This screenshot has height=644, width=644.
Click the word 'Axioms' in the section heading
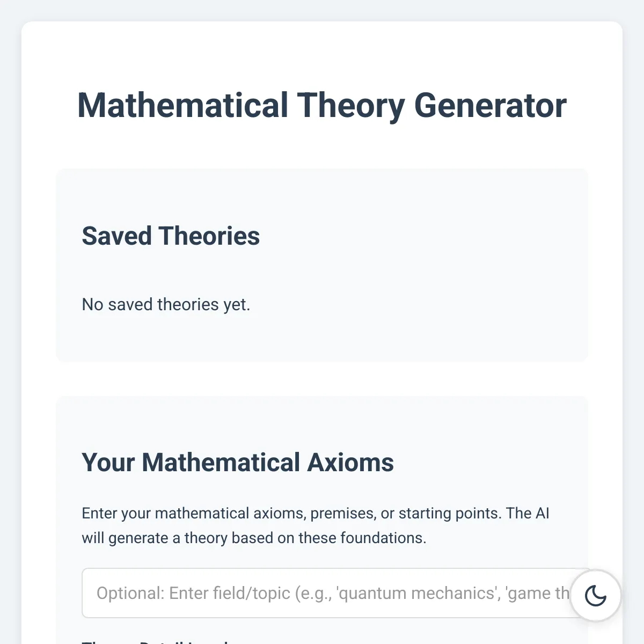(350, 463)
